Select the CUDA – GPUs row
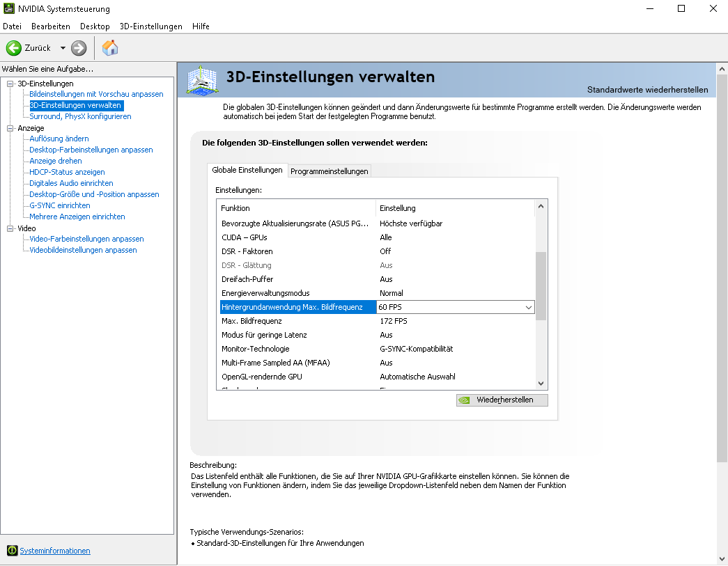 point(377,237)
